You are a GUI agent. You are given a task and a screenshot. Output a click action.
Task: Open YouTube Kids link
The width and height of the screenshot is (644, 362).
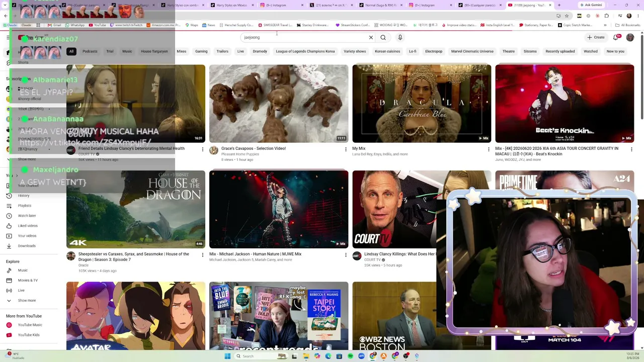(29, 335)
